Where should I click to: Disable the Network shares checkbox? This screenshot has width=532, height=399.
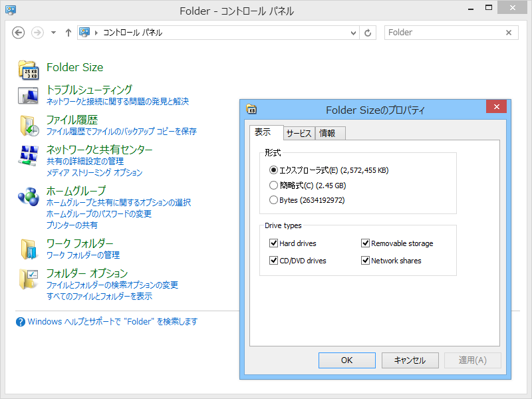[x=365, y=261]
